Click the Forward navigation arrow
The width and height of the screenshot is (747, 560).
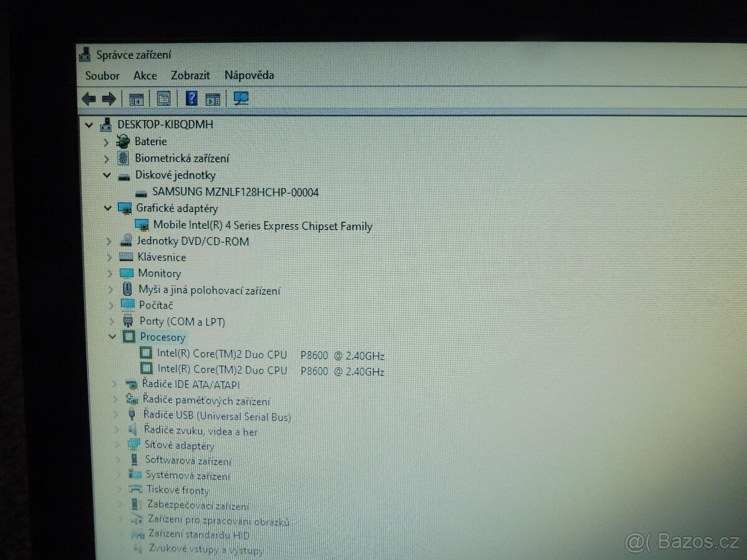(x=108, y=98)
